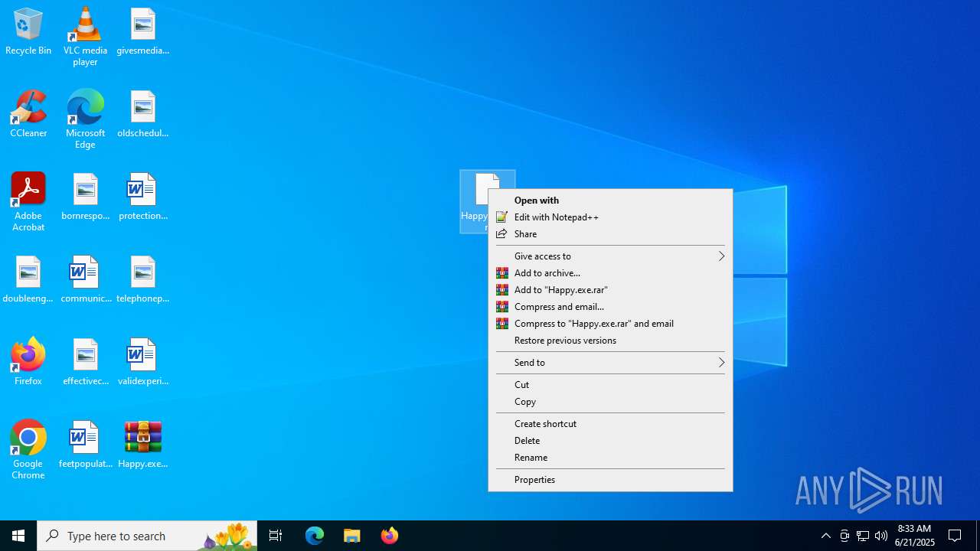The height and width of the screenshot is (551, 980).
Task: Open the notification center icon
Action: pyautogui.click(x=955, y=536)
